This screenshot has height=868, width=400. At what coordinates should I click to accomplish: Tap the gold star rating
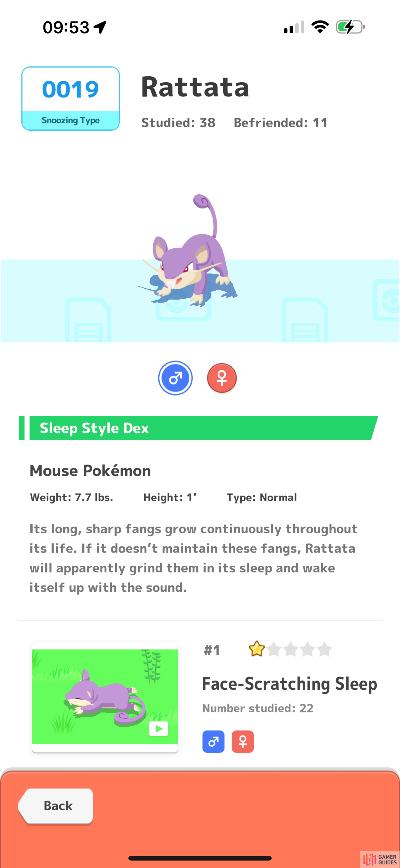pyautogui.click(x=256, y=649)
